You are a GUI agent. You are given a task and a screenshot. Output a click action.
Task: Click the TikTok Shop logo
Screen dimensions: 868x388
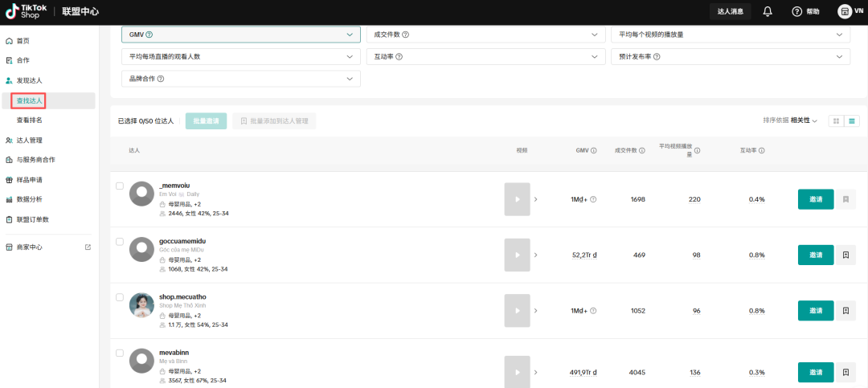point(27,11)
